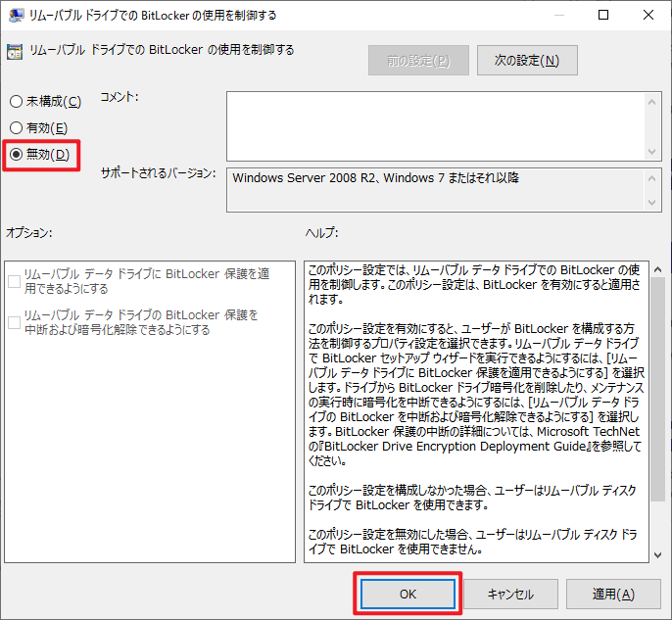Viewport: 672px width, 620px height.
Task: Click the help pane scroll-down arrow
Action: coord(658,555)
